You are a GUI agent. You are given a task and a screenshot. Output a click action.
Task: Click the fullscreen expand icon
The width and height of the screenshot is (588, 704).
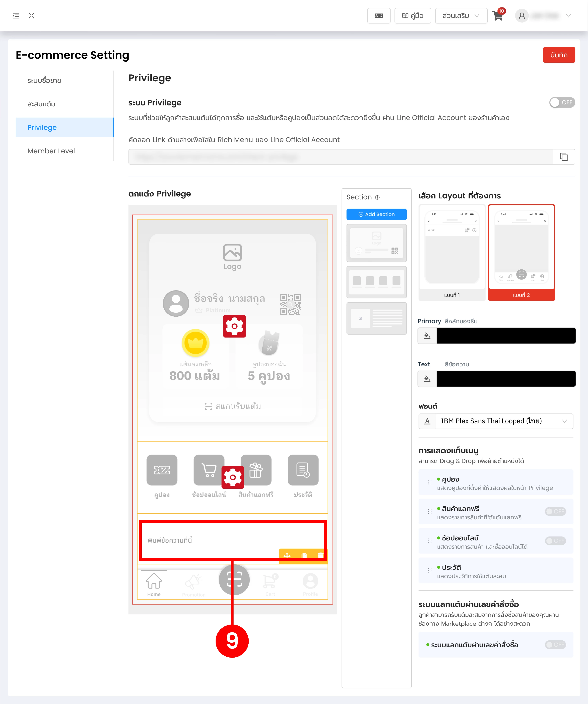(31, 16)
